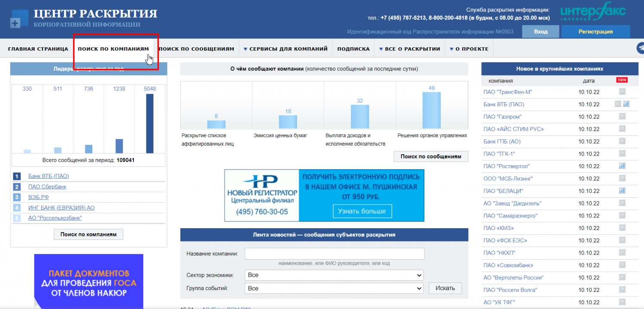Click the Interfax logo in the header
This screenshot has width=644, height=309.
coord(592,14)
